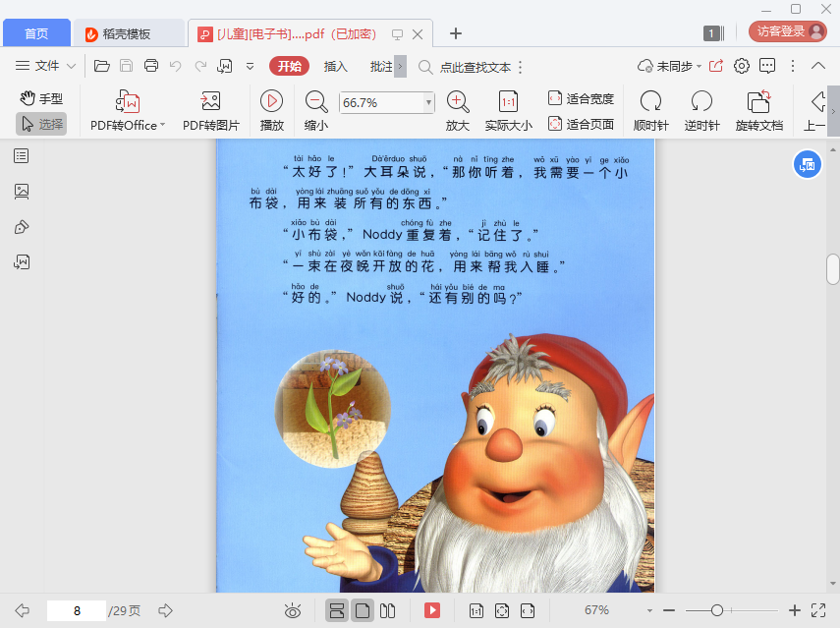Collapse the ribbon with chevron up
Screen dimensions: 840x628
tap(818, 66)
